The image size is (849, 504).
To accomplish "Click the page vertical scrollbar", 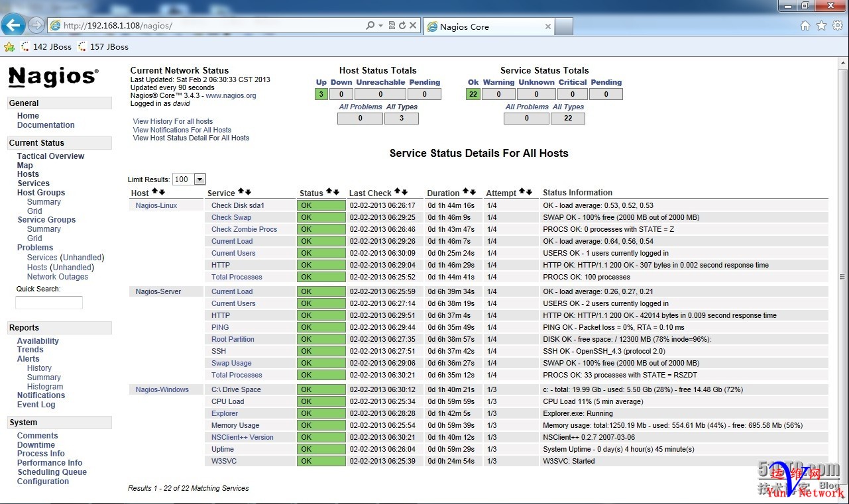I will [x=843, y=277].
